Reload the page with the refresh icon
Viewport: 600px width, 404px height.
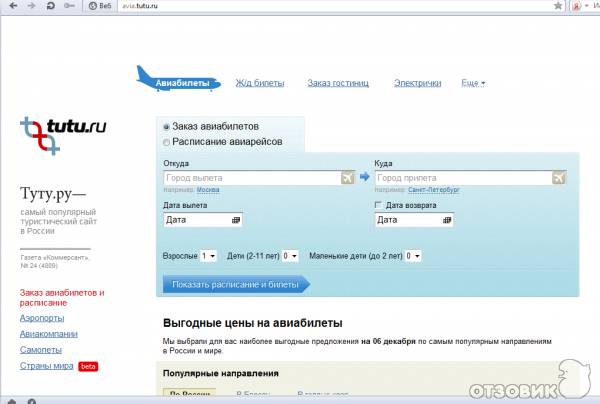(x=59, y=5)
